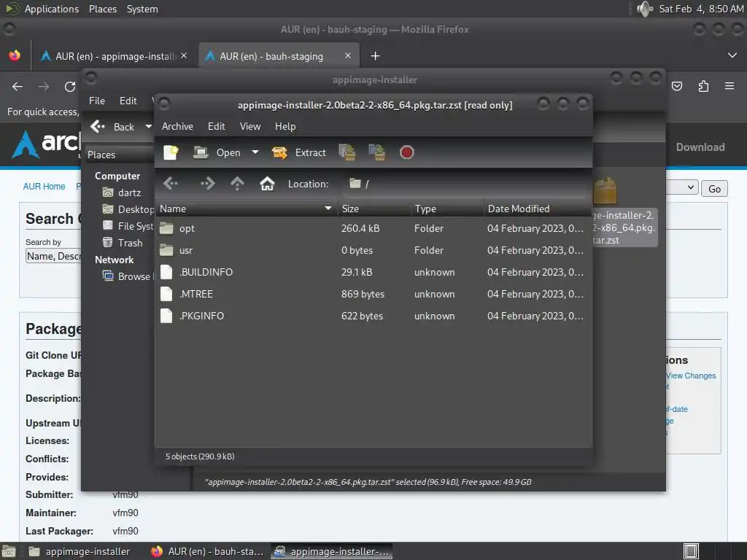
Task: Open Edit menu in file manager window
Action: point(128,101)
